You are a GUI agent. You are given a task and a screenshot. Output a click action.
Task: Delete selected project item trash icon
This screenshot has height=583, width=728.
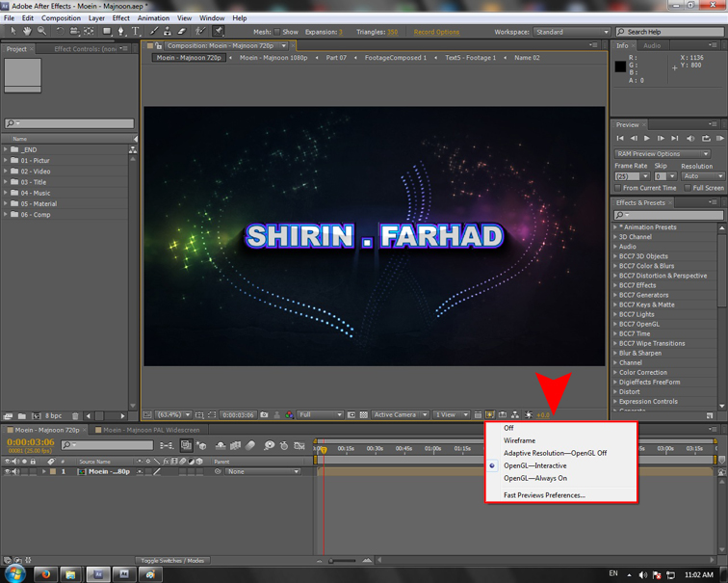click(x=75, y=415)
